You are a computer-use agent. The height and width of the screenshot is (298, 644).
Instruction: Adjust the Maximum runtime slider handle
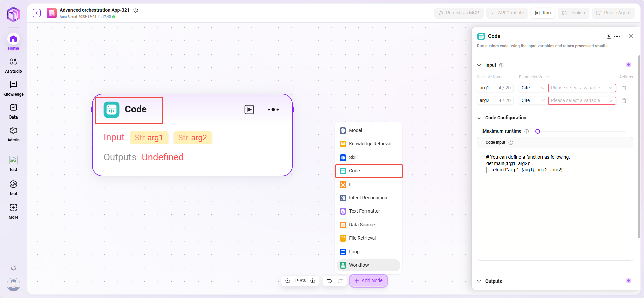tap(538, 131)
